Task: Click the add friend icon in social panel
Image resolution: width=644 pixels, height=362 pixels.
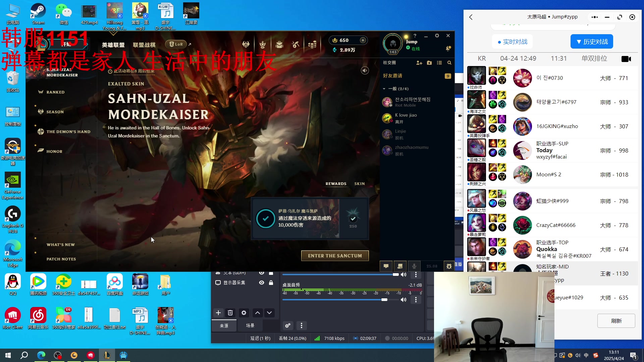Action: (419, 63)
